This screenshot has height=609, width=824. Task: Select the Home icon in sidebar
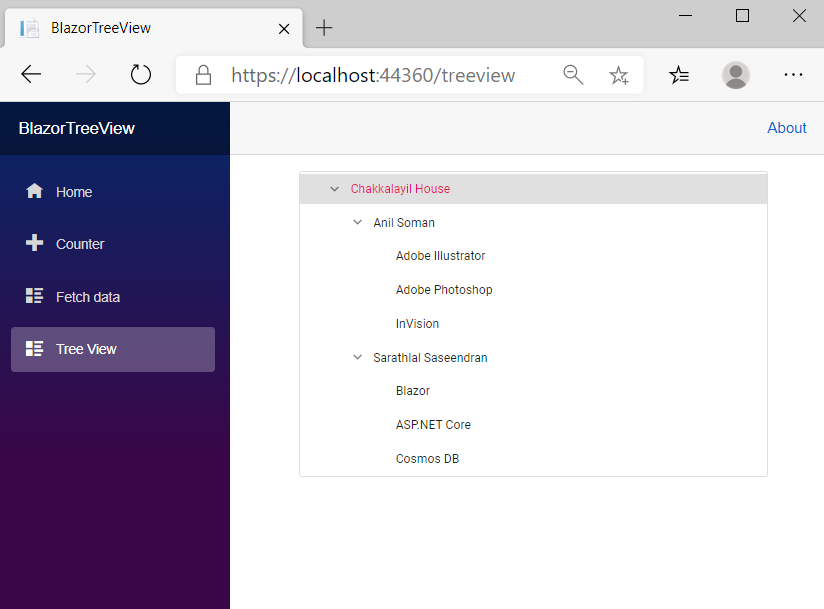35,191
